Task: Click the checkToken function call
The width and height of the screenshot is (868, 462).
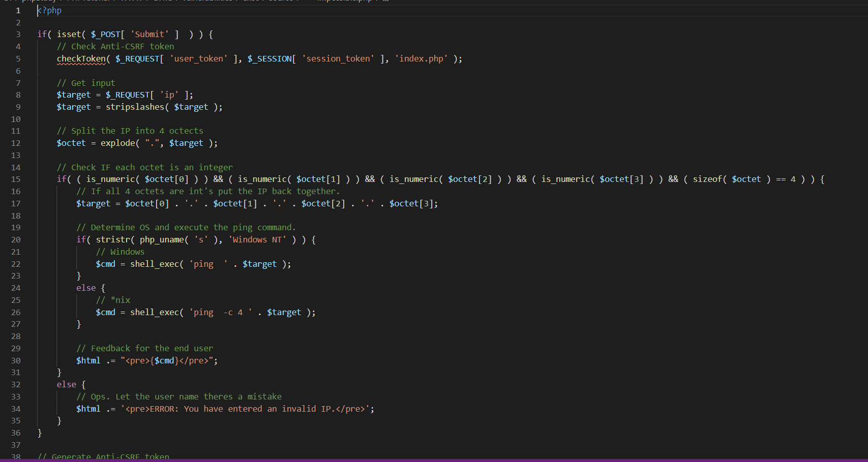Action: (81, 59)
